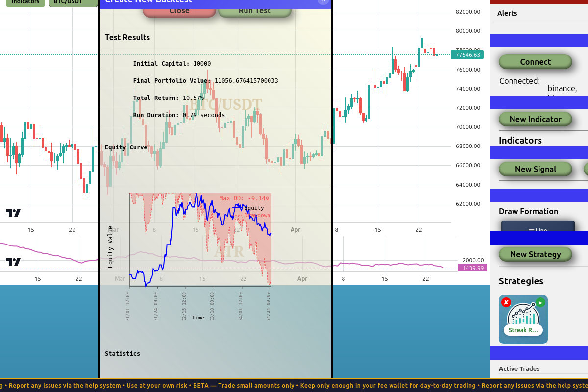Select the Line draw formation button

(538, 226)
